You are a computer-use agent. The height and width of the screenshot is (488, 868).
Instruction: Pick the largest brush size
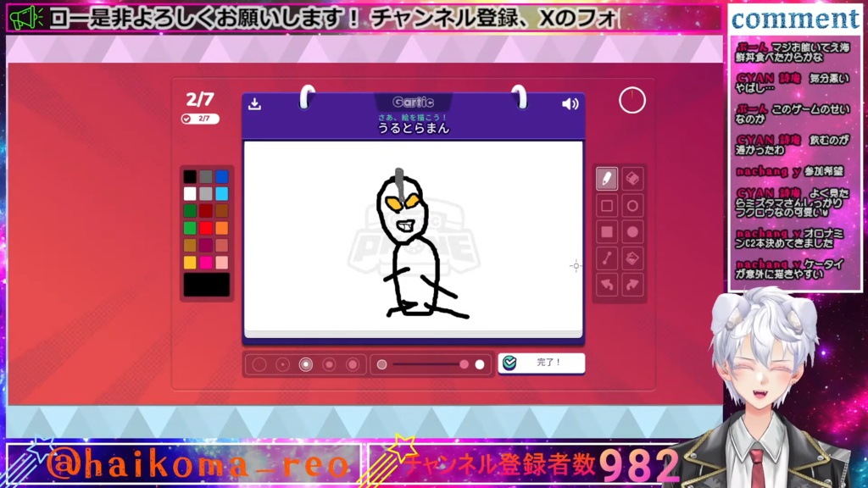tap(352, 364)
